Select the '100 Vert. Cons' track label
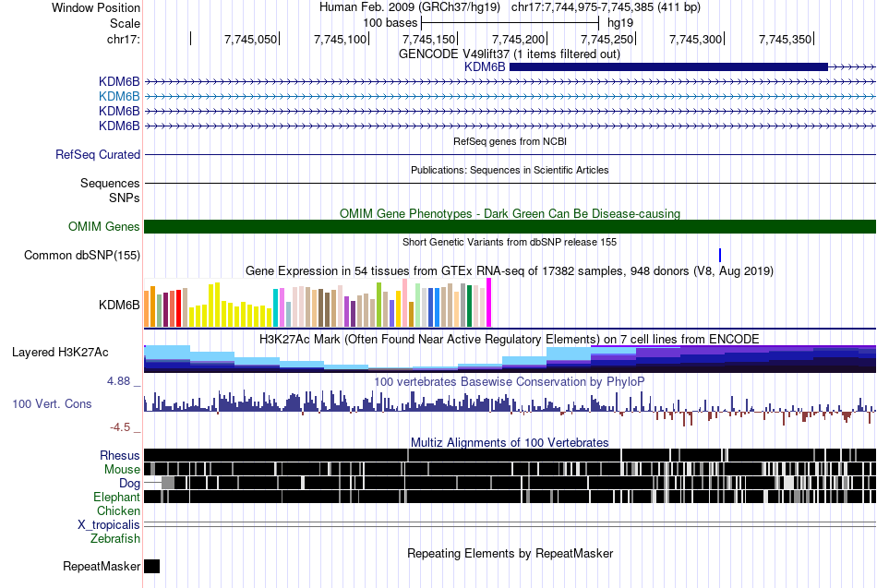The width and height of the screenshot is (877, 588). click(52, 404)
